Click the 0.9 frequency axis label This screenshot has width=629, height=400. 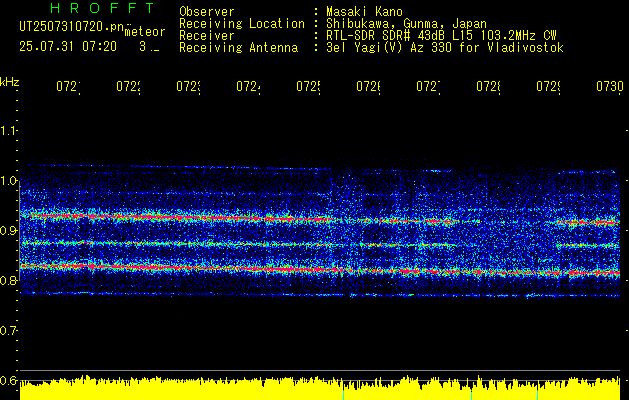click(8, 230)
